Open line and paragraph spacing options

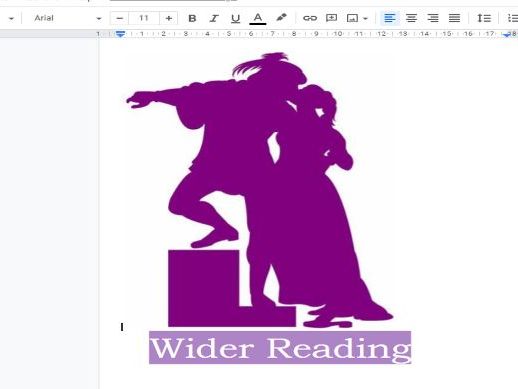483,18
